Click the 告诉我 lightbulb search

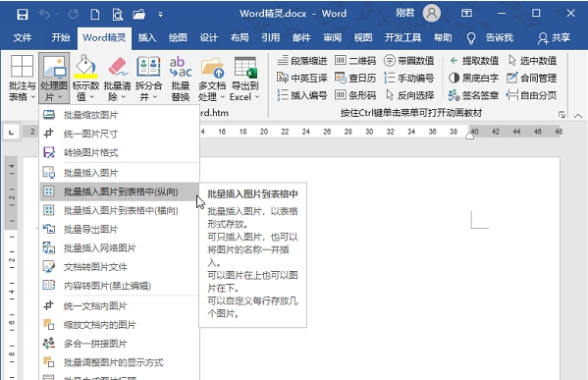point(490,38)
